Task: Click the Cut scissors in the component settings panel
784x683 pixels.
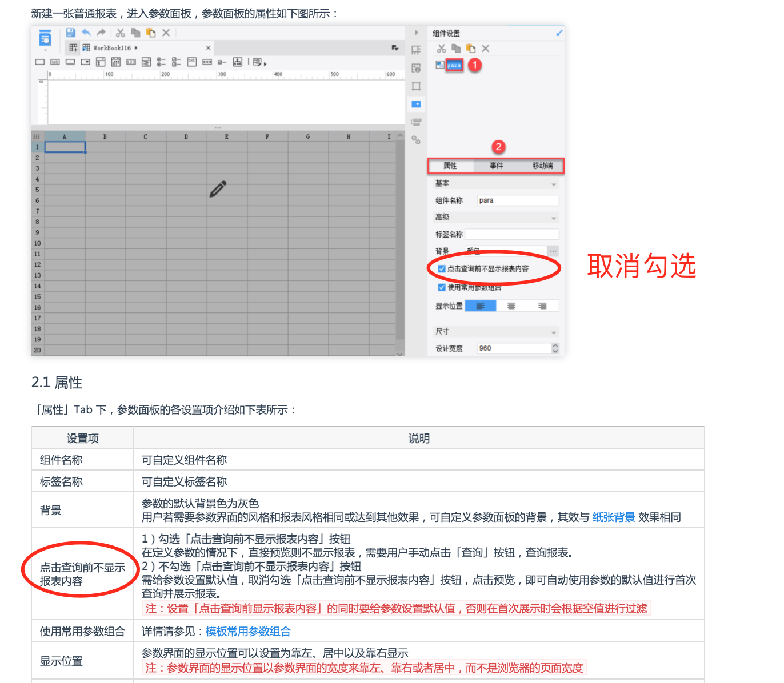Action: click(x=442, y=49)
